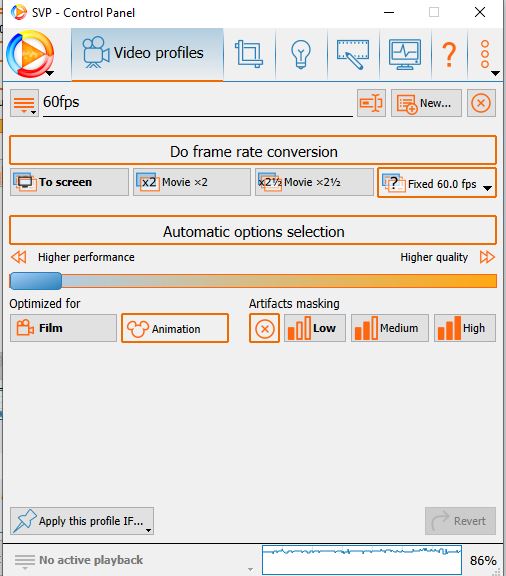Click the rename profile icon button
Viewport: 506px width, 576px height.
[x=371, y=103]
